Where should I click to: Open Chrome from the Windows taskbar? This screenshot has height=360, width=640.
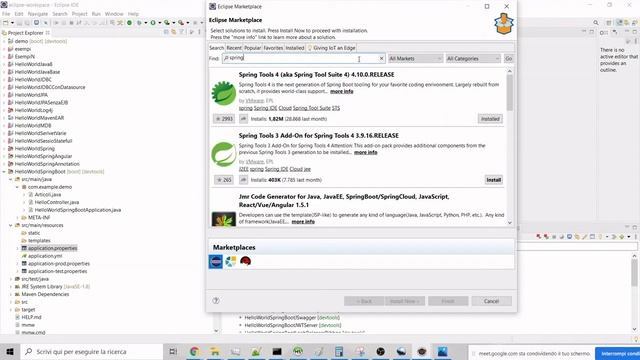point(194,351)
